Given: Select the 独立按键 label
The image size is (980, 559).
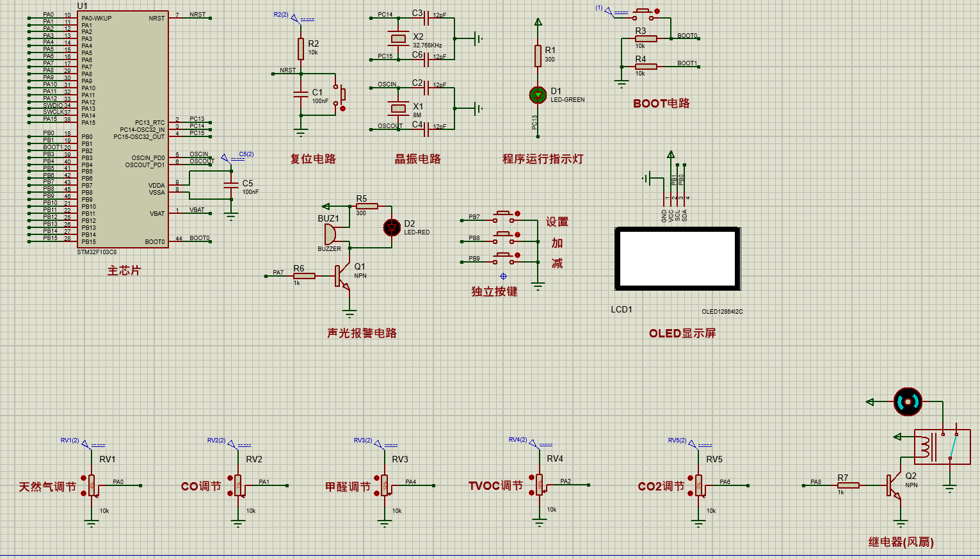Looking at the screenshot, I should point(494,291).
